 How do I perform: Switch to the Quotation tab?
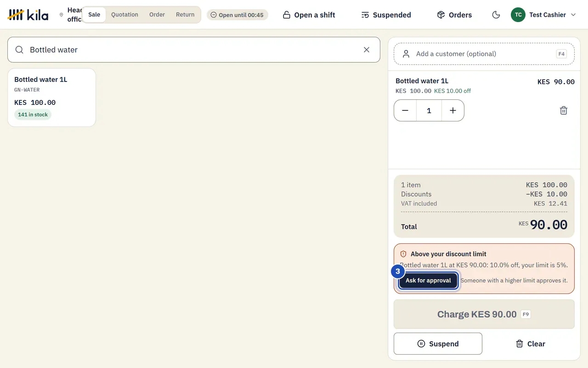[124, 15]
